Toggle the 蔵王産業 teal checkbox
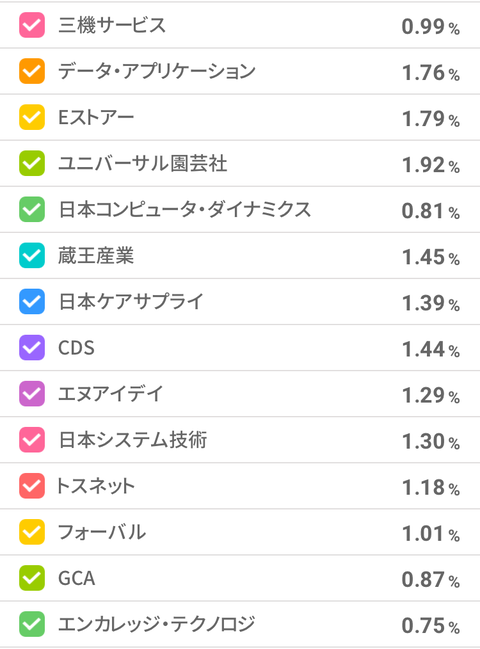This screenshot has width=480, height=649. pyautogui.click(x=32, y=255)
